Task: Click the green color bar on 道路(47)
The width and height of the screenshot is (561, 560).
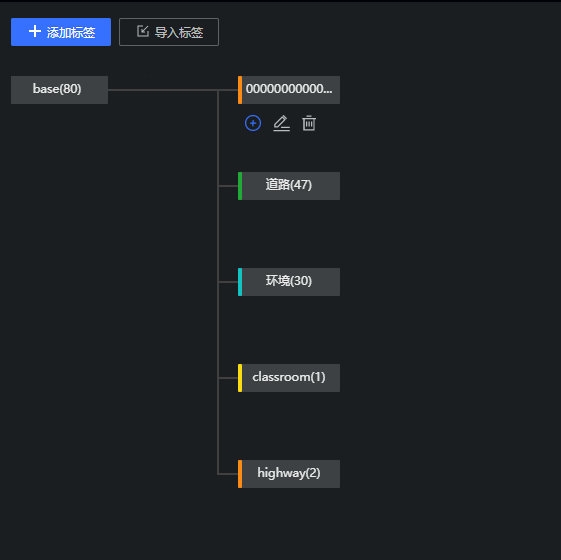Action: click(240, 186)
